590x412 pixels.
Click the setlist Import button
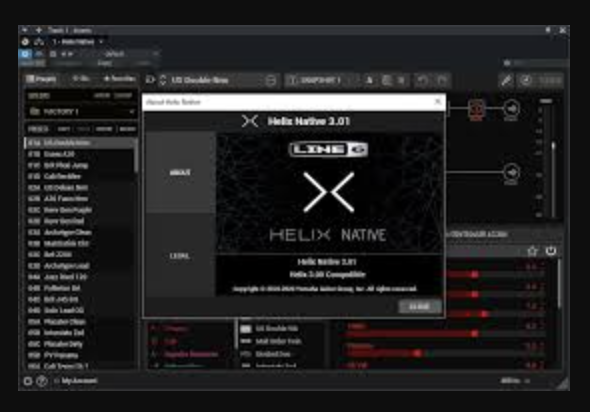point(102,96)
